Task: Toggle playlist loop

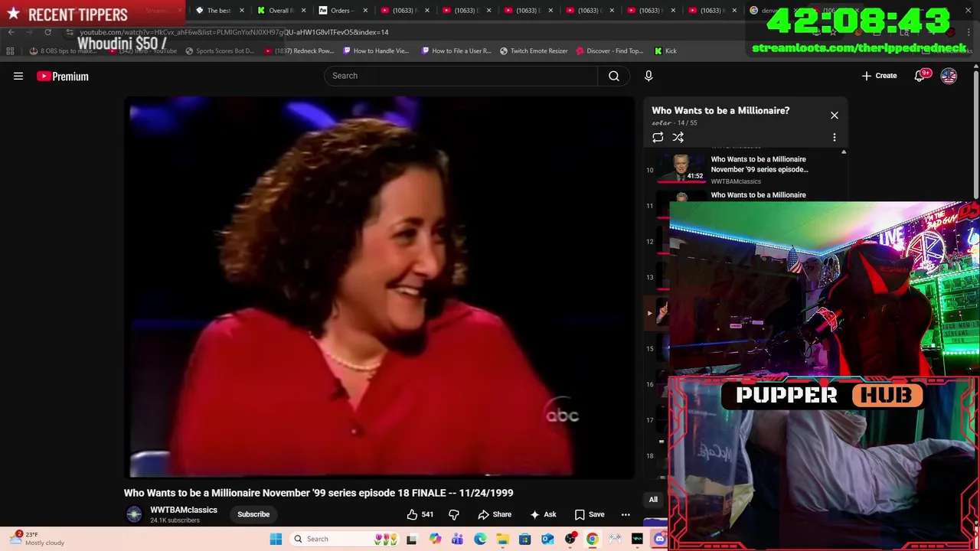Action: point(658,137)
